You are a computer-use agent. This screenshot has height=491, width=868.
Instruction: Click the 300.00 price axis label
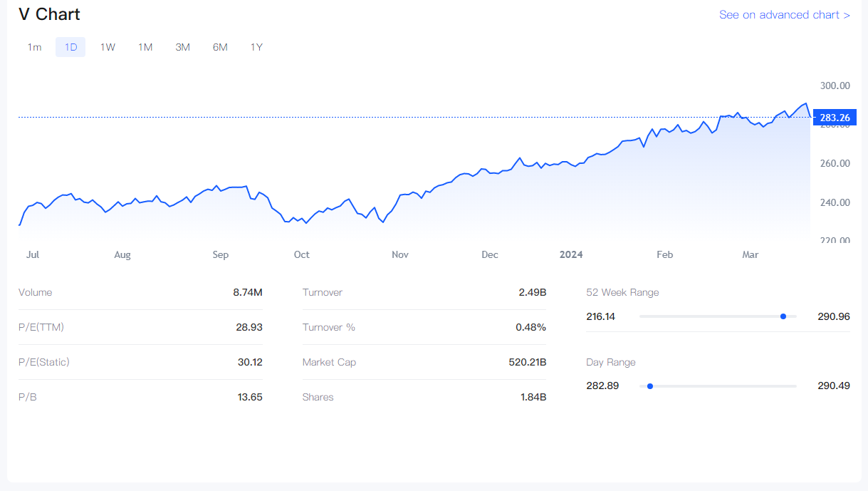pyautogui.click(x=835, y=86)
